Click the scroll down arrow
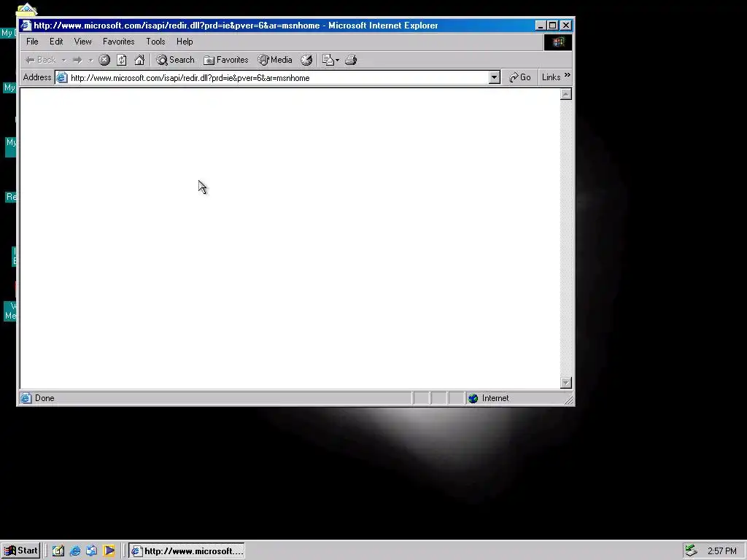Screen dimensions: 747x560 pyautogui.click(x=565, y=382)
